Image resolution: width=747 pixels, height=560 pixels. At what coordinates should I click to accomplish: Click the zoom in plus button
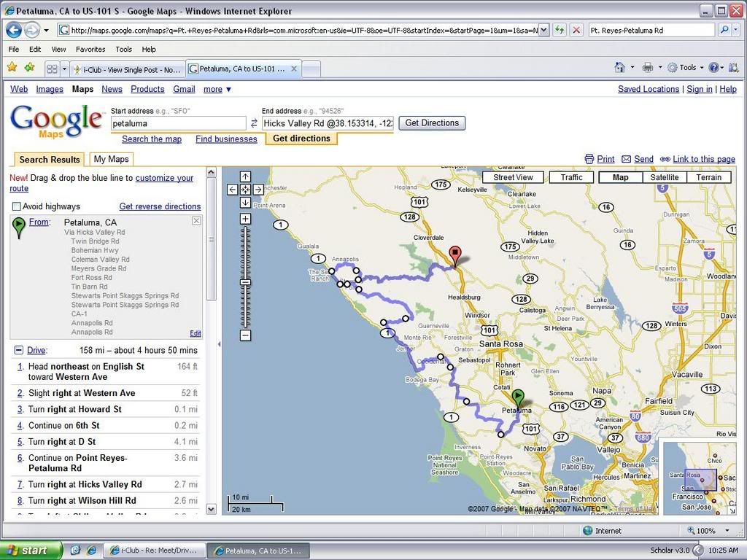tap(245, 219)
